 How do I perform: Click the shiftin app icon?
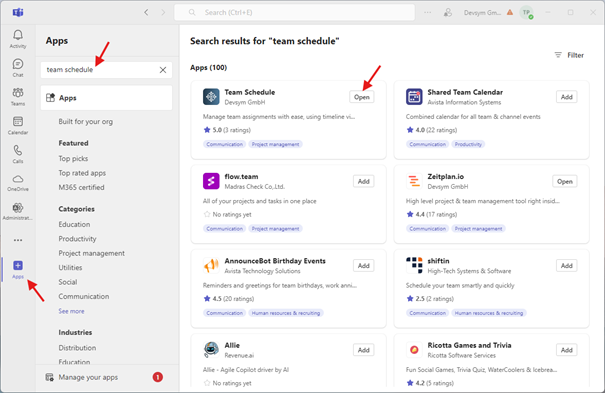click(x=414, y=265)
